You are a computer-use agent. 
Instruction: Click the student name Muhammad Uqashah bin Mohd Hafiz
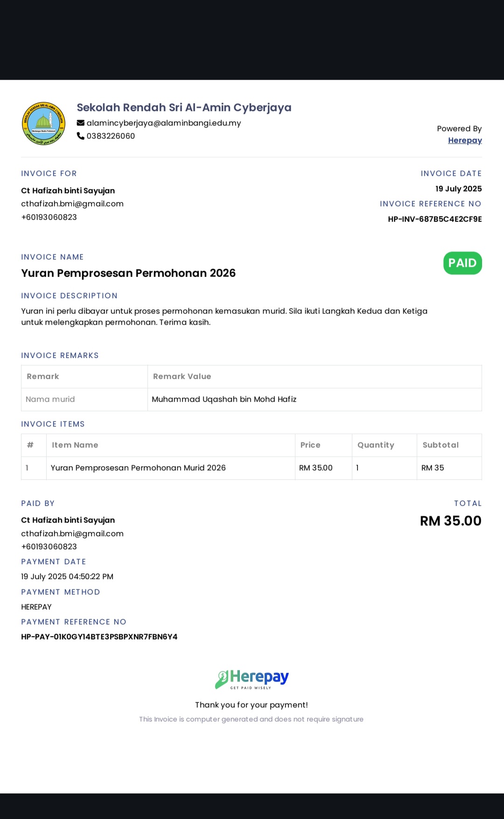click(x=224, y=399)
